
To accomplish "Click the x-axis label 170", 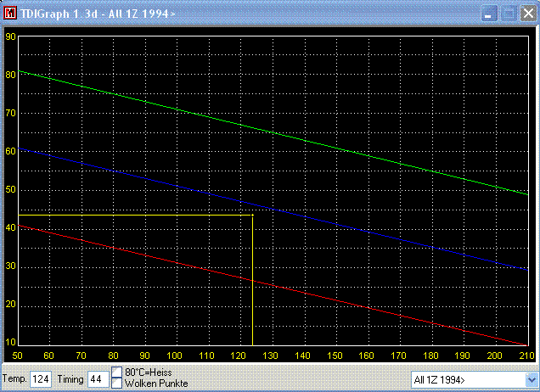I will click(x=398, y=356).
